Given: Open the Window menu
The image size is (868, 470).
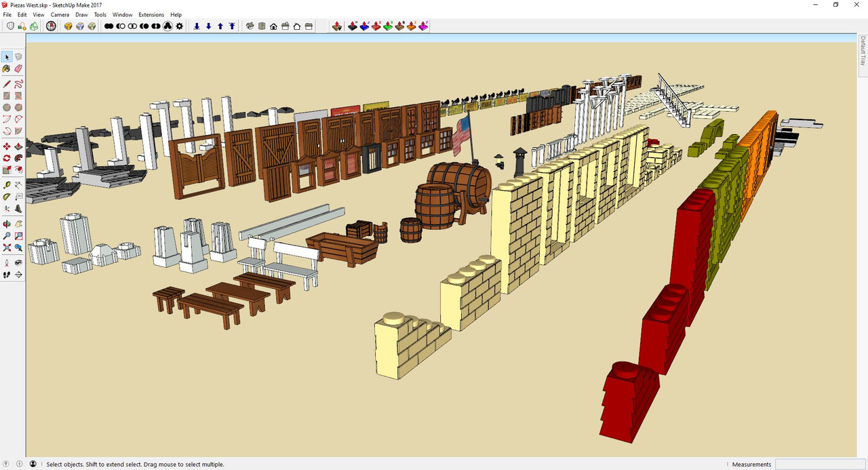Looking at the screenshot, I should pos(122,14).
